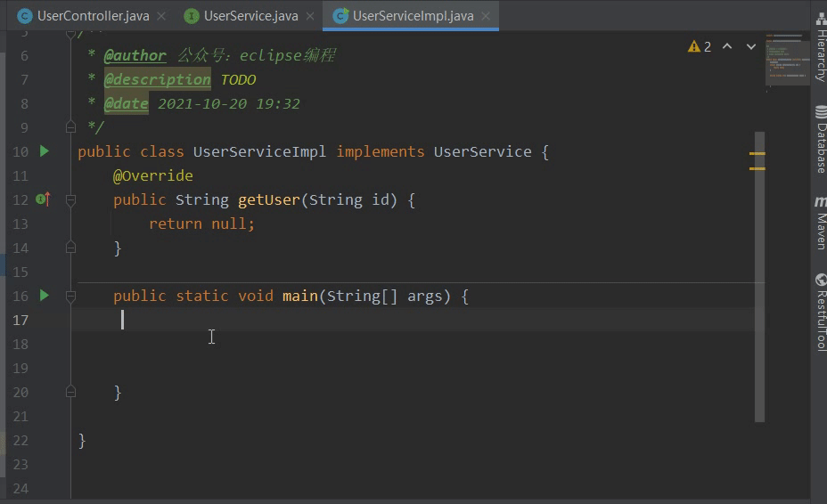Viewport: 827px width, 504px height.
Task: Fold getUser method end marker at line 14
Action: coord(70,248)
